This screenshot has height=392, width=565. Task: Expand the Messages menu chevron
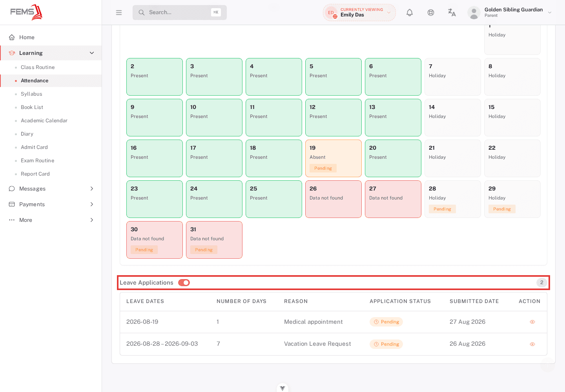[x=92, y=189]
